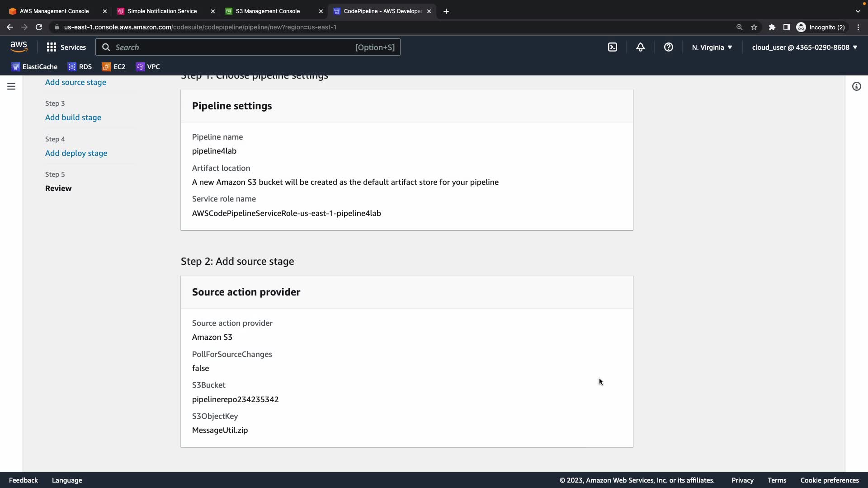Open the Services grid menu

point(66,47)
